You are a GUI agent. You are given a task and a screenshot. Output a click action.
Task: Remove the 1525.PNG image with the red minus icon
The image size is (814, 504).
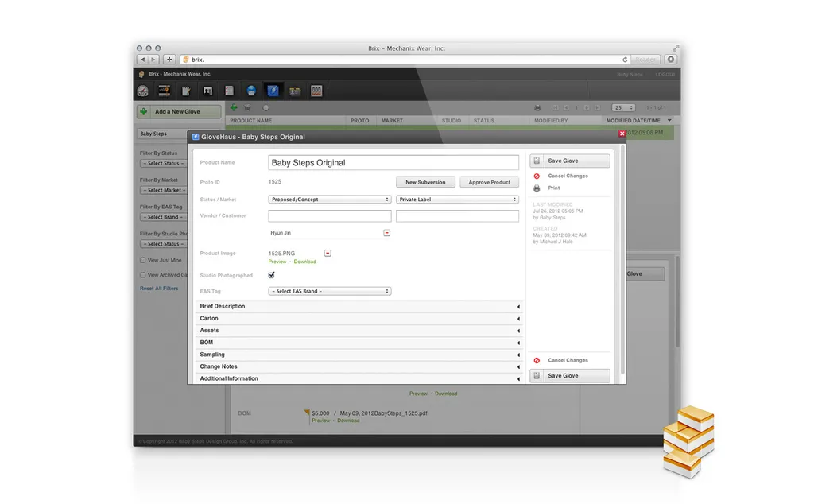pyautogui.click(x=328, y=254)
